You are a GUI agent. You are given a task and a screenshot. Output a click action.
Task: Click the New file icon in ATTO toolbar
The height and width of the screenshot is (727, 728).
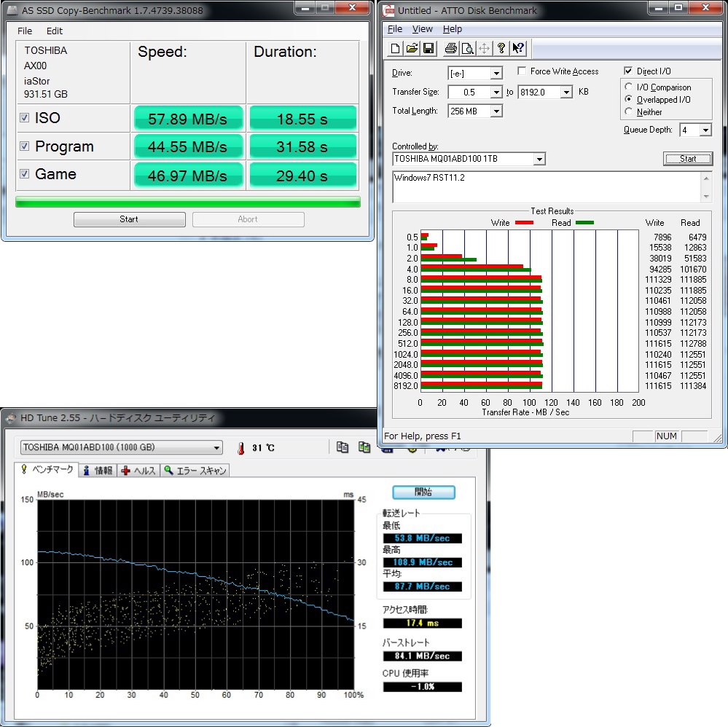395,48
